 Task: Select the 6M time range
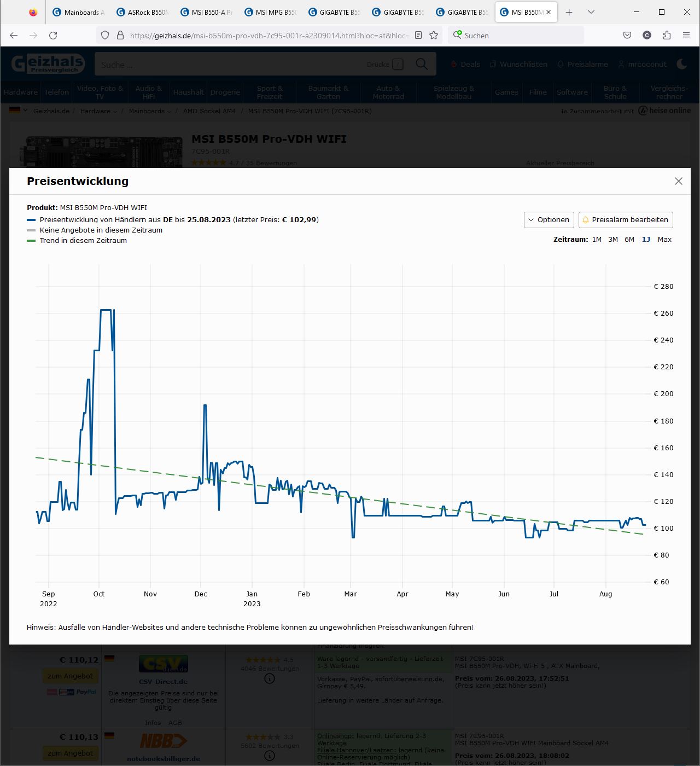tap(629, 240)
